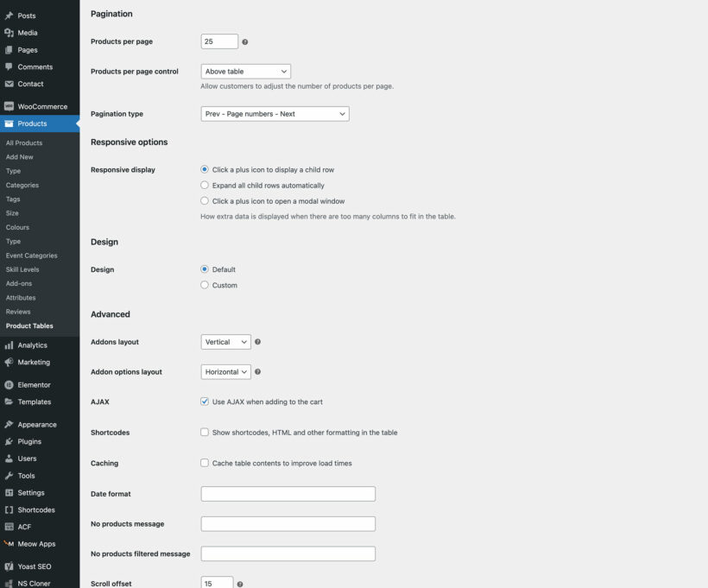Click the Reviews link in the submenu
This screenshot has height=588, width=708.
[19, 311]
